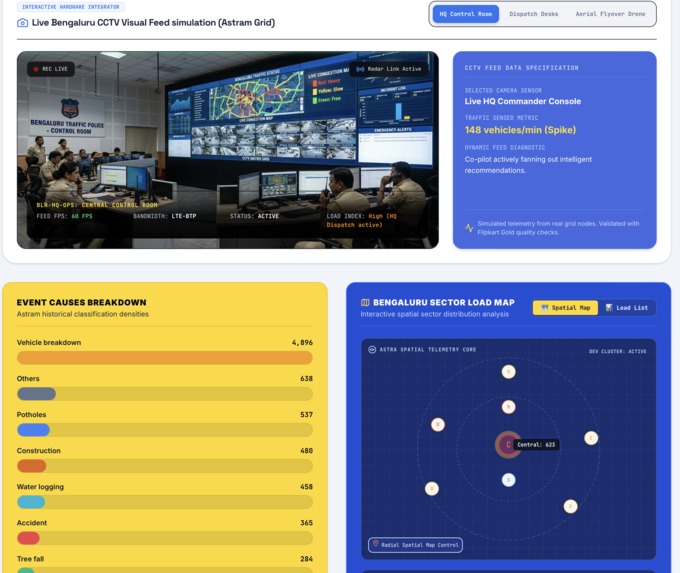Viewport: 680px width, 573px height.
Task: Select the Central sector node marked C
Action: (508, 445)
